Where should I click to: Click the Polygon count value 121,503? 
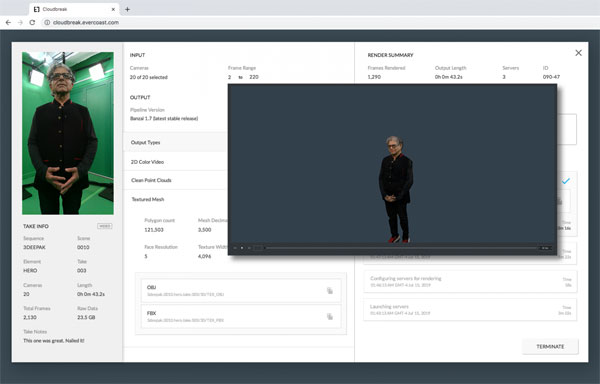154,229
